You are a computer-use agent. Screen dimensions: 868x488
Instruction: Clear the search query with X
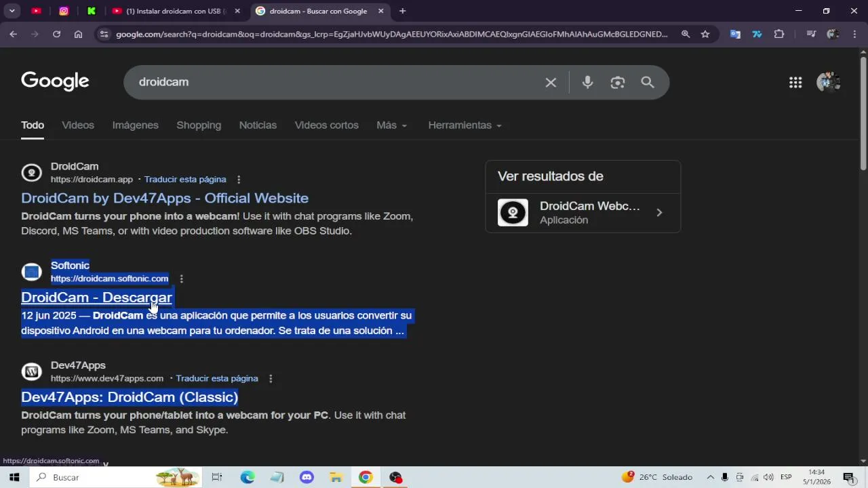pyautogui.click(x=551, y=82)
